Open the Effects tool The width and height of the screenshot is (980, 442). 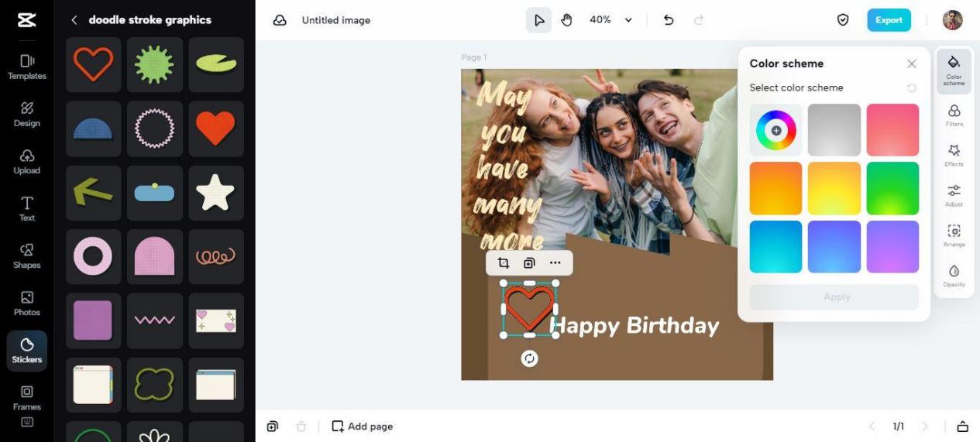(x=954, y=156)
